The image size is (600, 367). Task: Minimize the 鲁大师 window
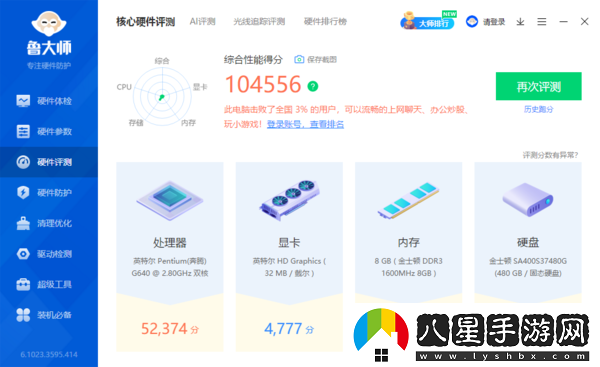click(563, 22)
